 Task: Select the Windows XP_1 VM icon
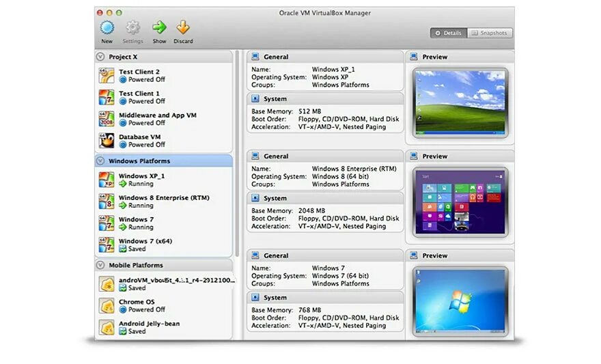pos(107,180)
